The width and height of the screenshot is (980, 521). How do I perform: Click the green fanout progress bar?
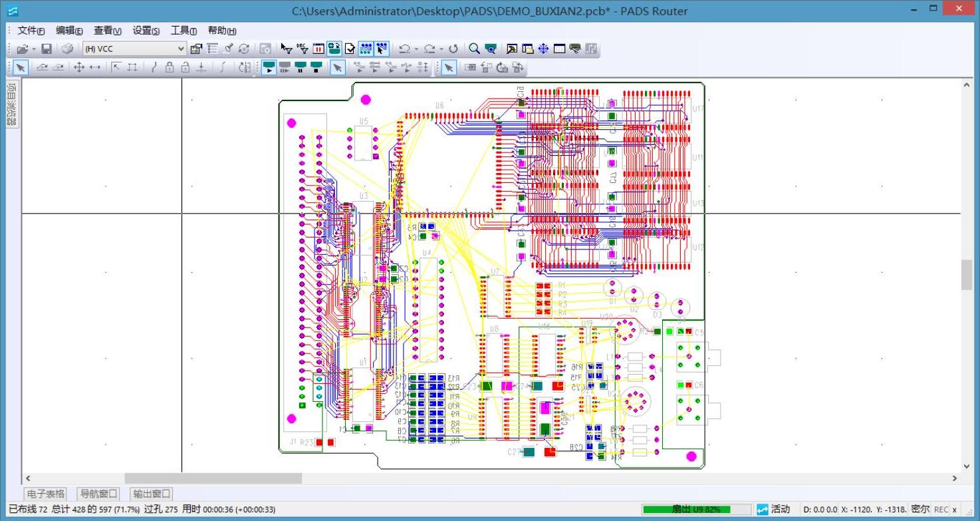click(x=696, y=510)
